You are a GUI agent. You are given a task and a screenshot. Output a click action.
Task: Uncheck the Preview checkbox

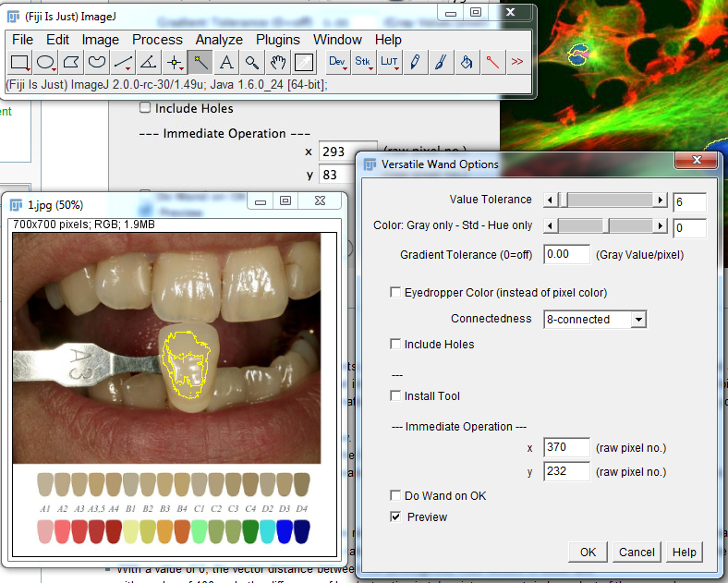pos(396,517)
